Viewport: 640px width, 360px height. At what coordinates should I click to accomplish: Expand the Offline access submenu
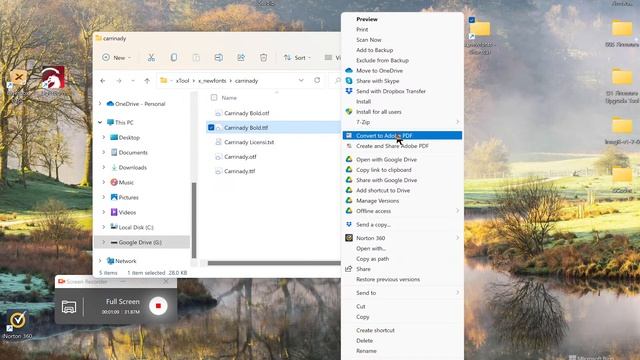[458, 211]
